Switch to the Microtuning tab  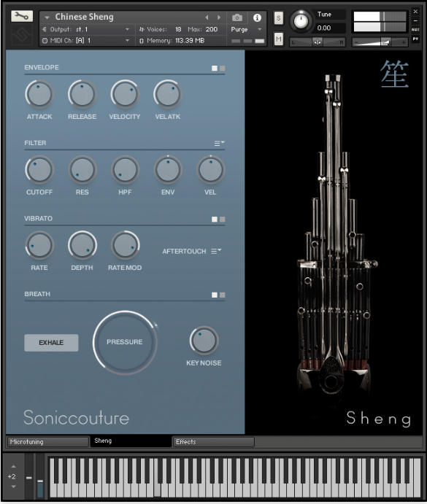click(x=48, y=442)
